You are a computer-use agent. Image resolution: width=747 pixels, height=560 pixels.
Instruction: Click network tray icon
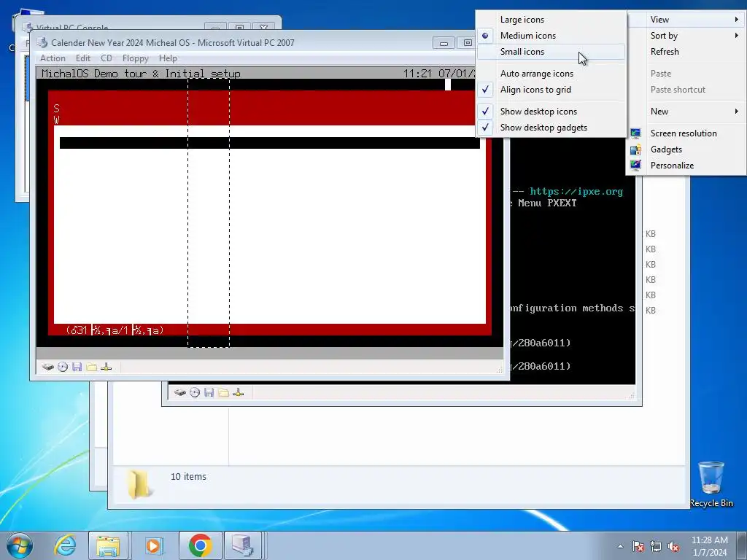[x=656, y=546]
